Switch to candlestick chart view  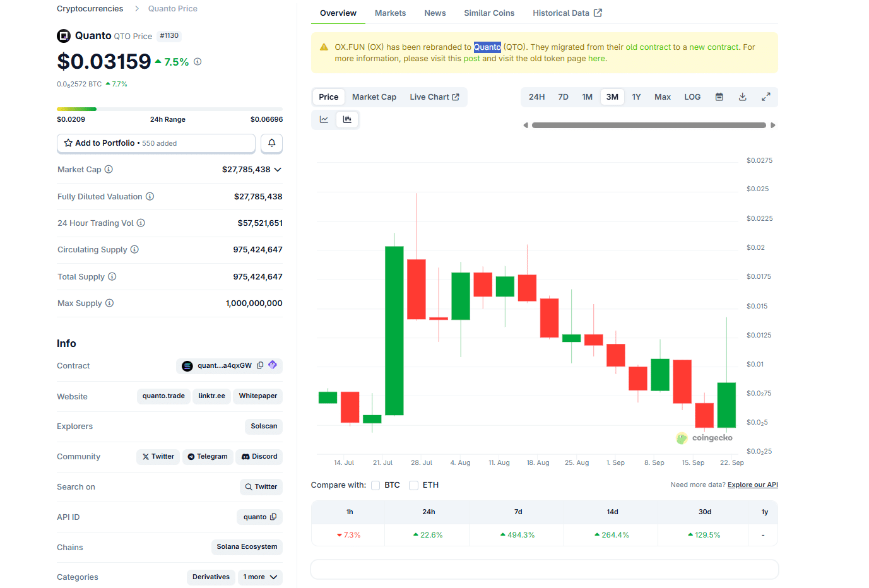[347, 119]
